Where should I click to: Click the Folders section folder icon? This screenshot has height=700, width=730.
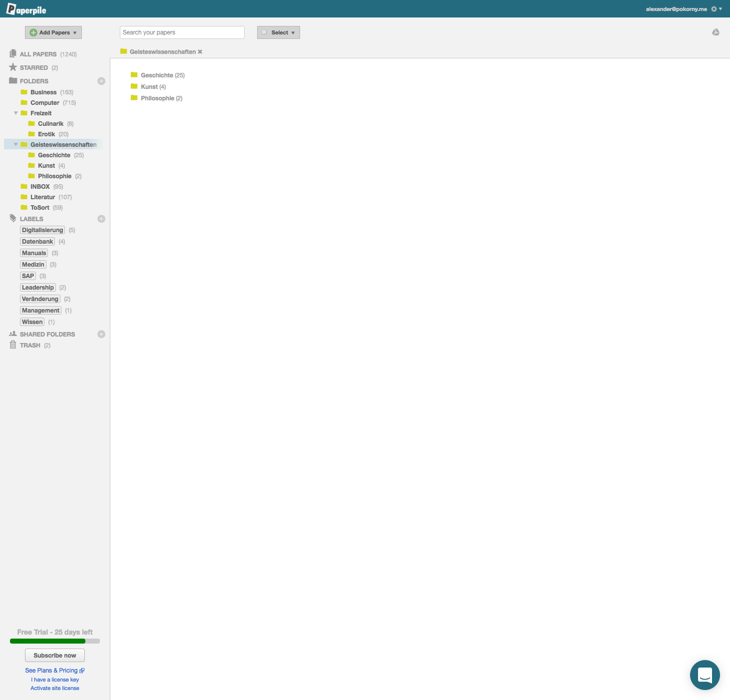13,80
